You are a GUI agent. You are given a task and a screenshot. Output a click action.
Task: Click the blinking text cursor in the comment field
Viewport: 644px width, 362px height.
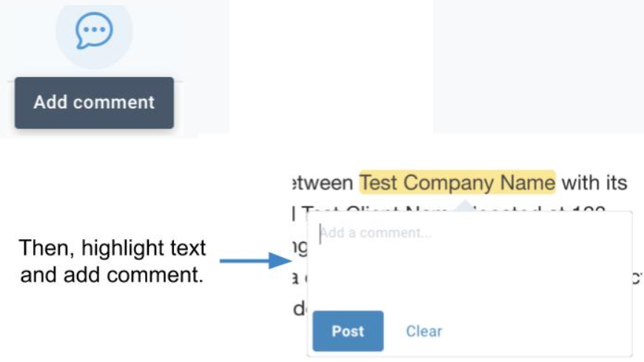tap(321, 234)
